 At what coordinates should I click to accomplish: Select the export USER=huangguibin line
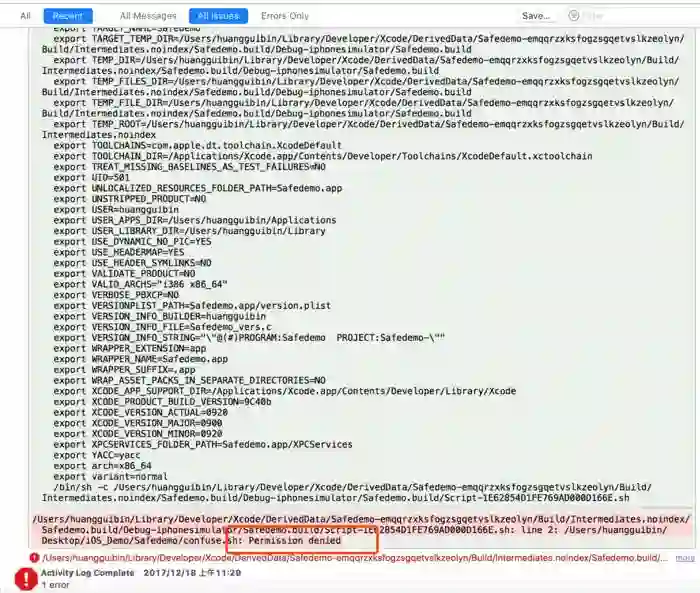116,210
